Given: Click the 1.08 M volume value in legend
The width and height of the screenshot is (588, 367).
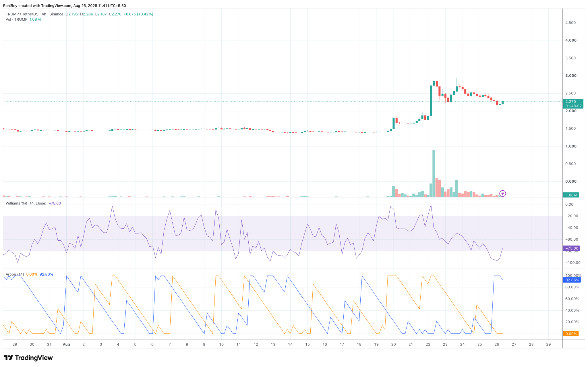Looking at the screenshot, I should (x=35, y=20).
